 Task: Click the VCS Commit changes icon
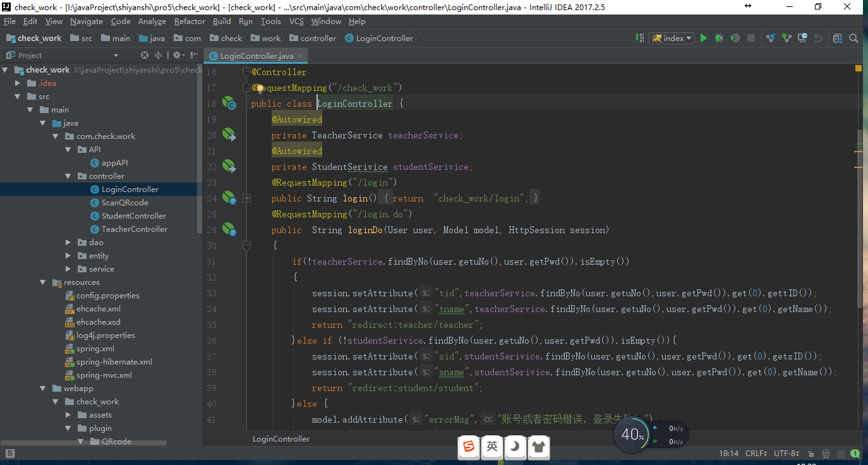tap(787, 39)
